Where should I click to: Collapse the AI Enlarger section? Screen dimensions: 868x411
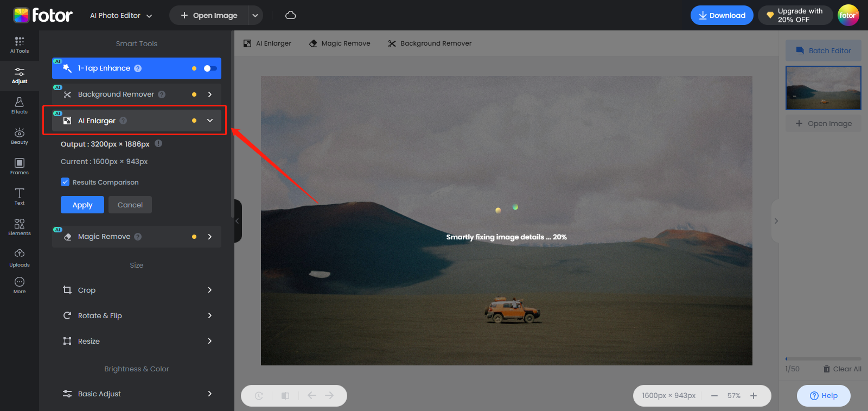pos(210,121)
